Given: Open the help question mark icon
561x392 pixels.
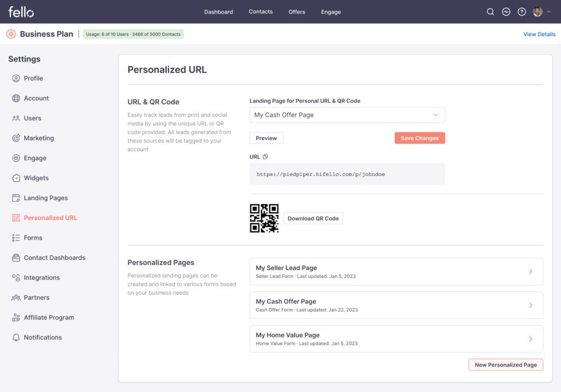Looking at the screenshot, I should [x=521, y=12].
